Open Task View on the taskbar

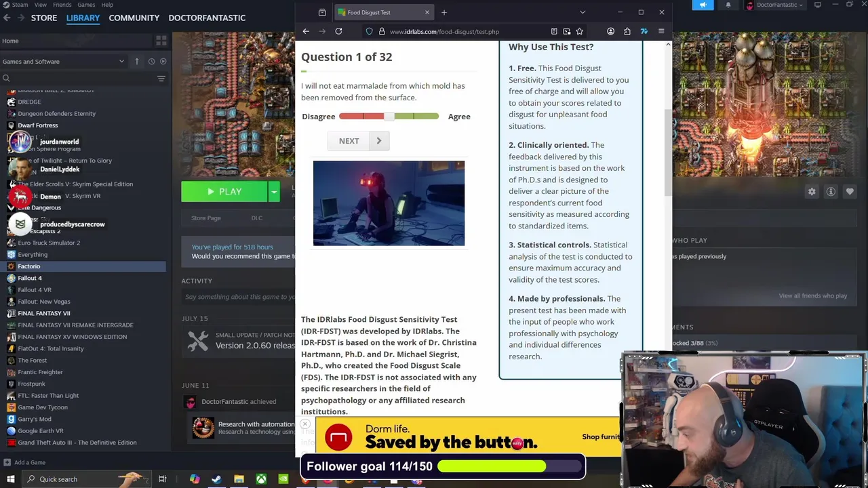click(163, 479)
